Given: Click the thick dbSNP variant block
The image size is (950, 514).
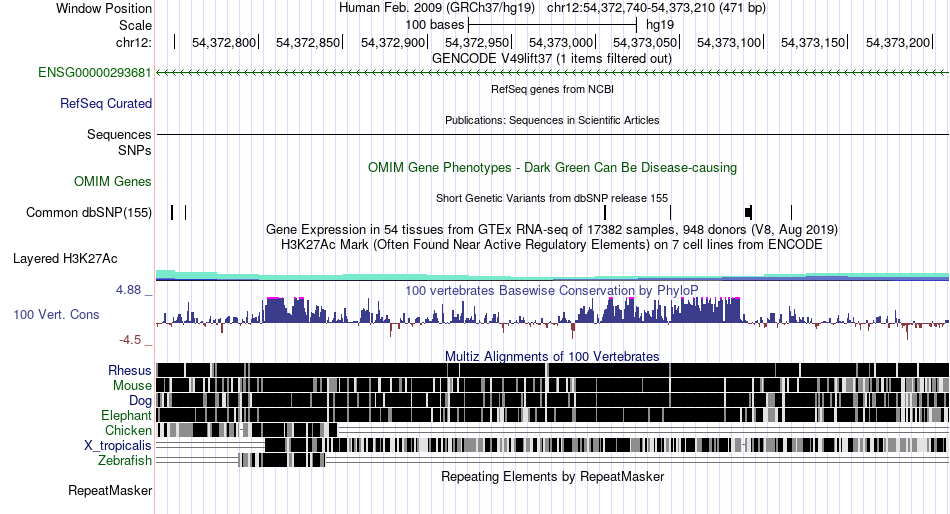Looking at the screenshot, I should coord(748,212).
